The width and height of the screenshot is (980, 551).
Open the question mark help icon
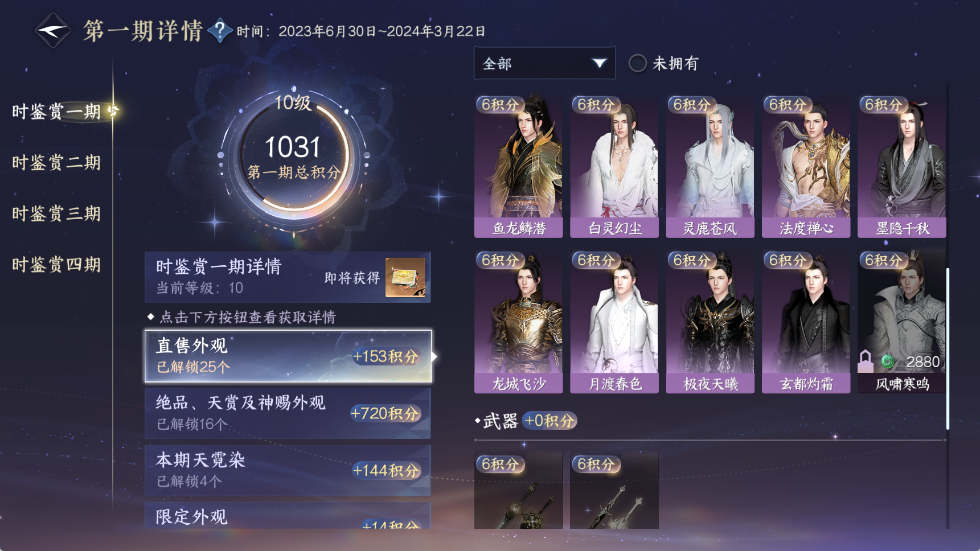tap(220, 30)
